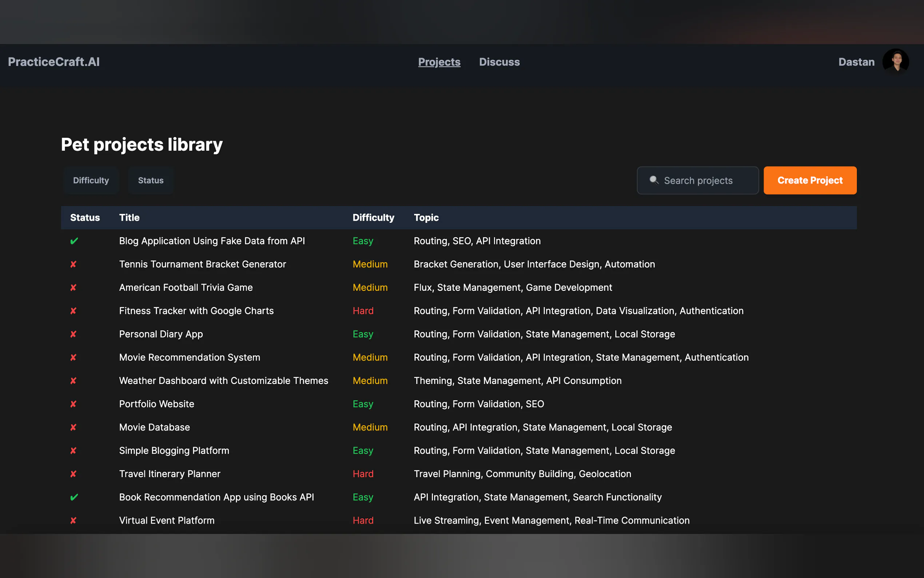This screenshot has width=924, height=578.
Task: Click the Difficulty column header
Action: coord(373,218)
